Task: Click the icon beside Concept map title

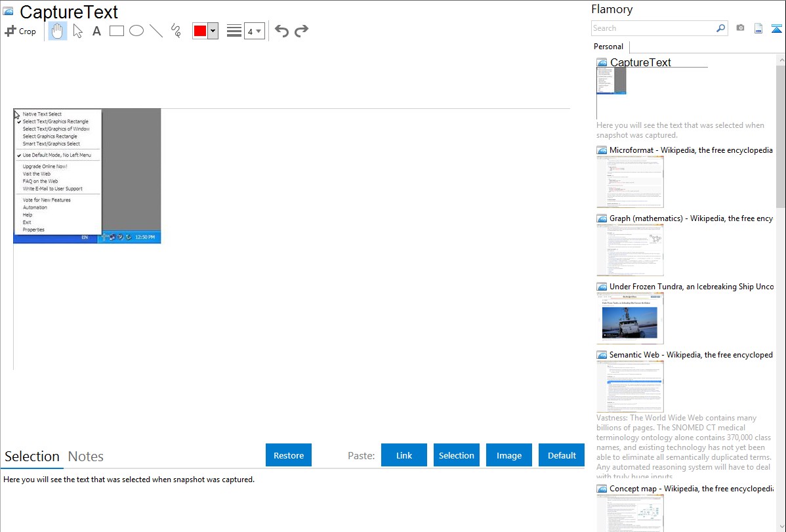Action: 602,489
